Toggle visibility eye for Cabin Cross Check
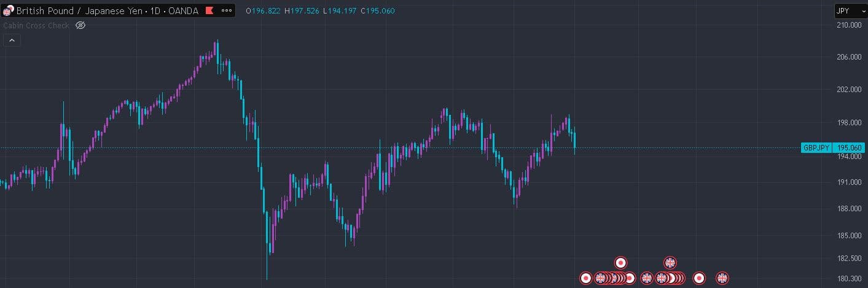Image resolution: width=868 pixels, height=288 pixels. pos(80,25)
